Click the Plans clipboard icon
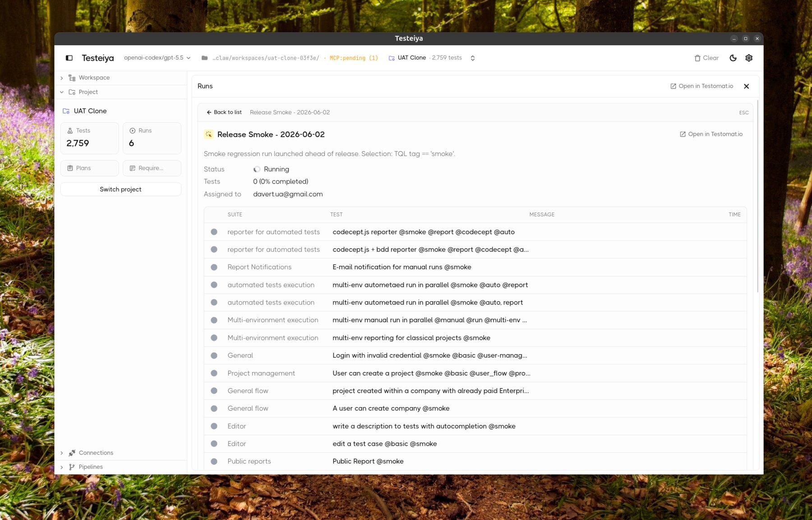 coord(70,168)
